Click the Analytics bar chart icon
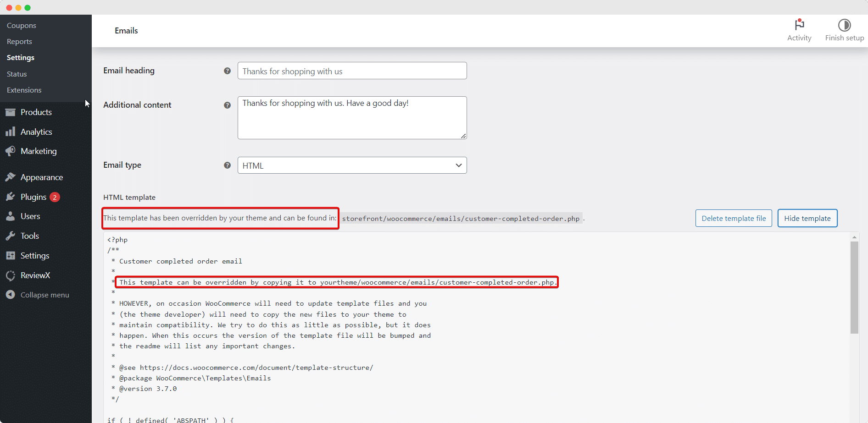The height and width of the screenshot is (423, 868). point(10,132)
